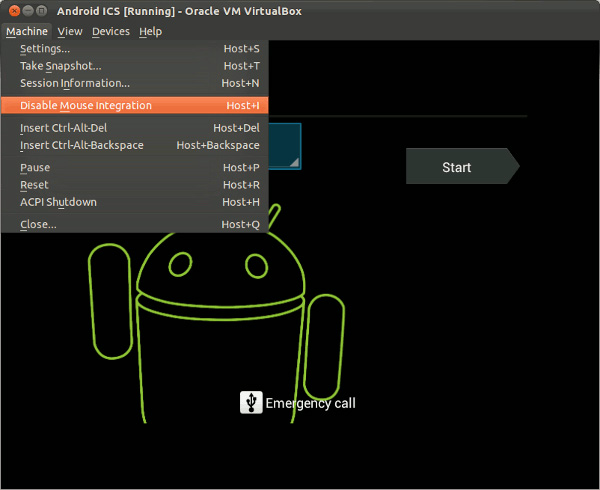The height and width of the screenshot is (490, 600).
Task: Tap the Emergency call link
Action: click(x=310, y=403)
